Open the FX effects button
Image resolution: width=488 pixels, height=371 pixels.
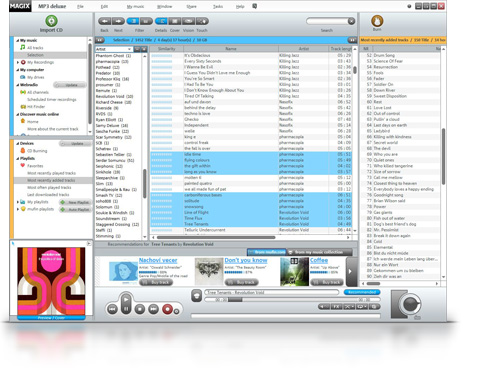point(335,307)
